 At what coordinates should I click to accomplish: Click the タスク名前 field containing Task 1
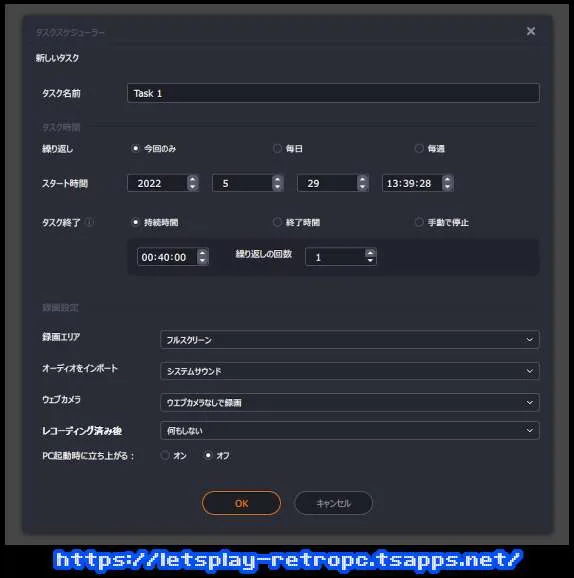tap(333, 93)
